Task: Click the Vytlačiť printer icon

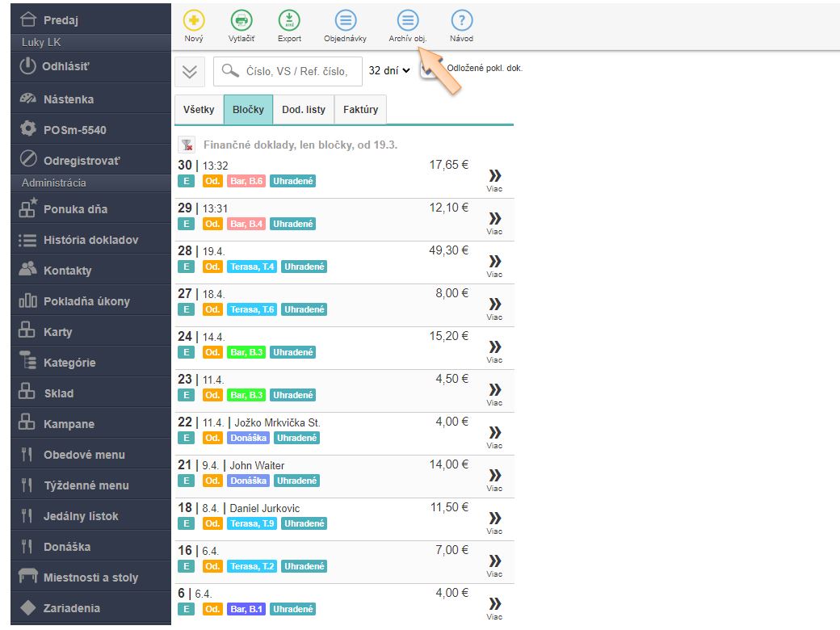Action: [241, 21]
